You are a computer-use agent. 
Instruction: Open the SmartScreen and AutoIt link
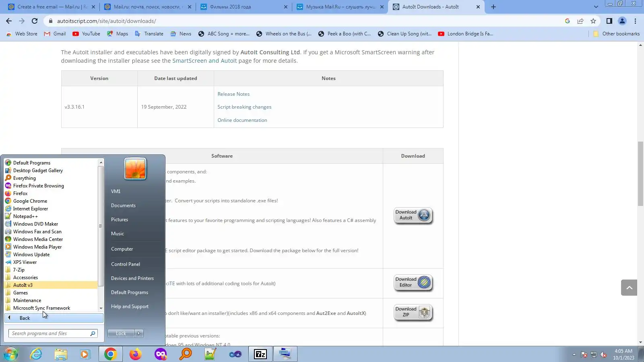pos(204,61)
